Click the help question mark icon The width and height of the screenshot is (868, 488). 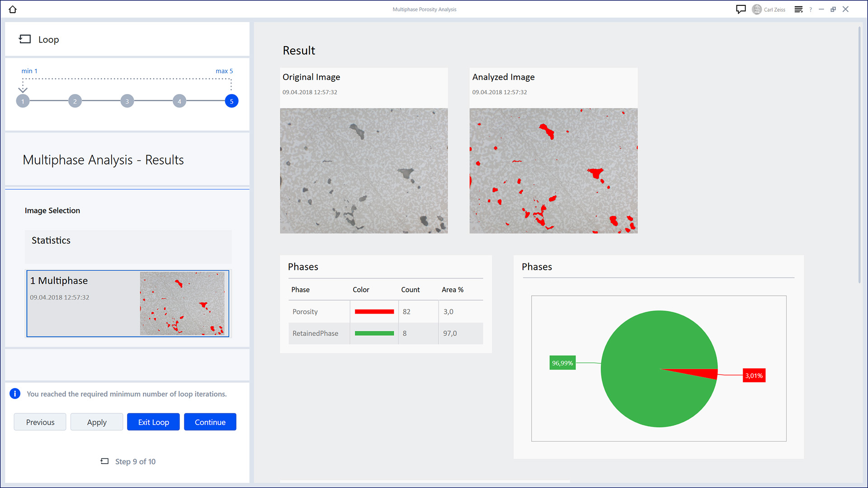coord(812,9)
